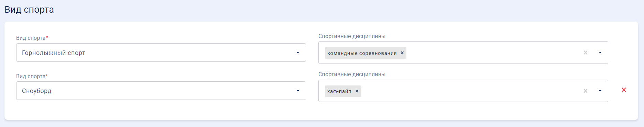Screen dimensions: 644x127
Task: Click Спортивные дисциплины label above командные соревнования
Action: tap(352, 36)
